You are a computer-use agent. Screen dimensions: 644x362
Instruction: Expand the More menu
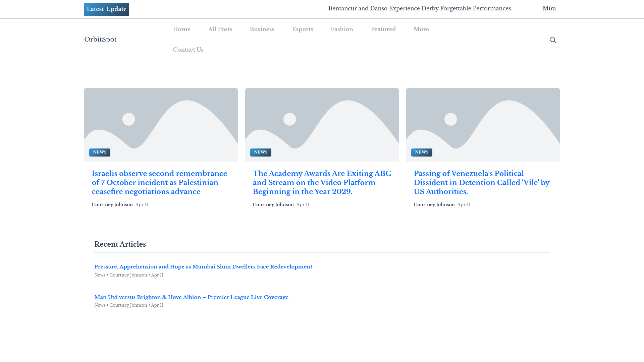(x=421, y=29)
